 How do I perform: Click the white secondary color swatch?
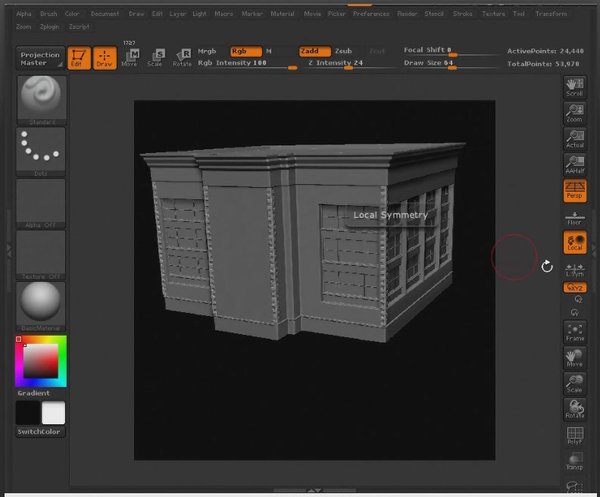53,412
